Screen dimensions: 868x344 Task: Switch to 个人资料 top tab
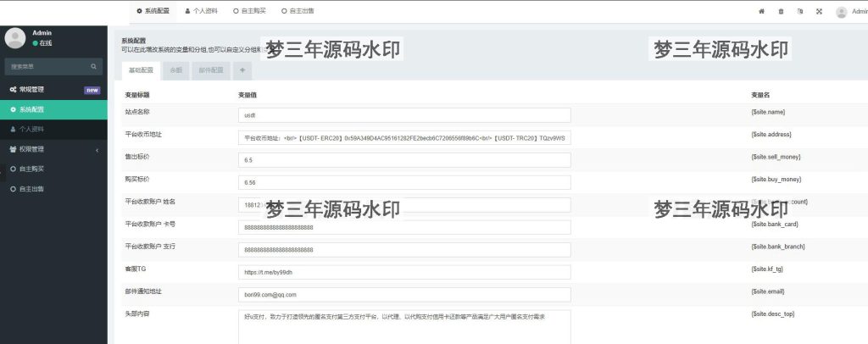tap(202, 11)
